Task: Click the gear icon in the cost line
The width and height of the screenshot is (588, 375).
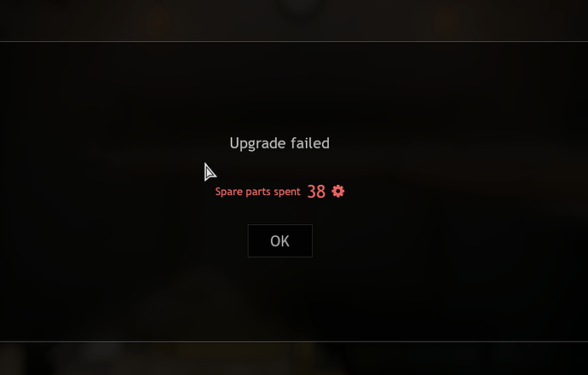Action: (x=337, y=191)
